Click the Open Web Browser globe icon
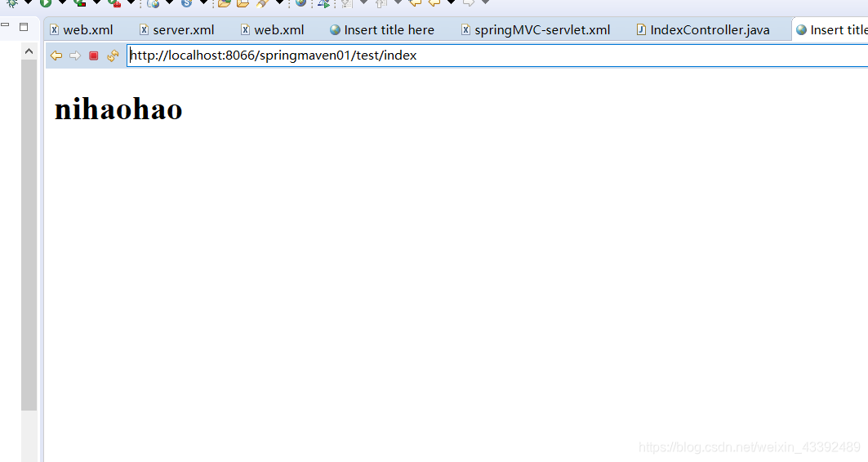 click(300, 2)
